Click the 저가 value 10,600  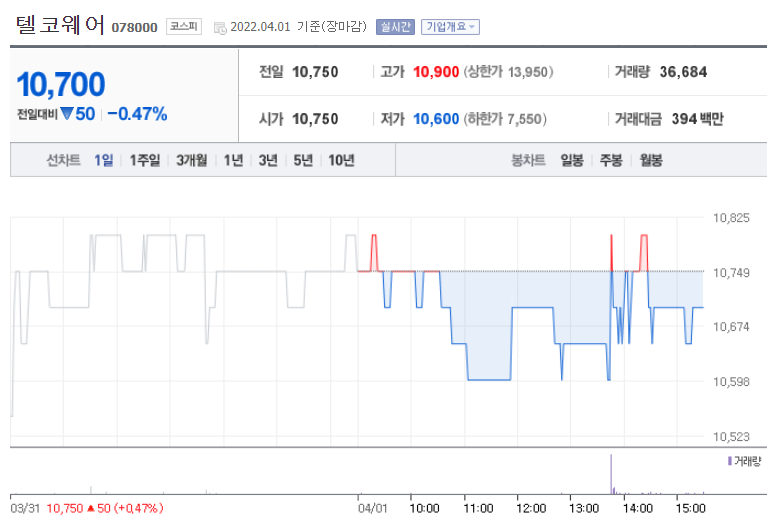click(436, 119)
